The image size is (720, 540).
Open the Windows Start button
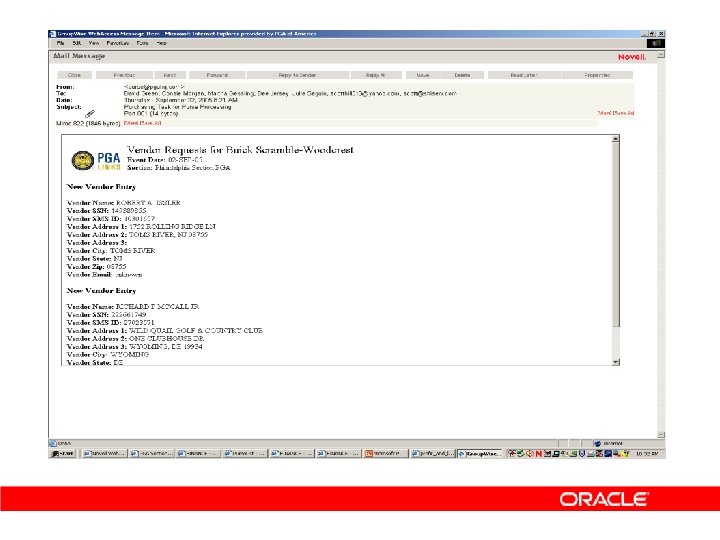click(x=62, y=454)
